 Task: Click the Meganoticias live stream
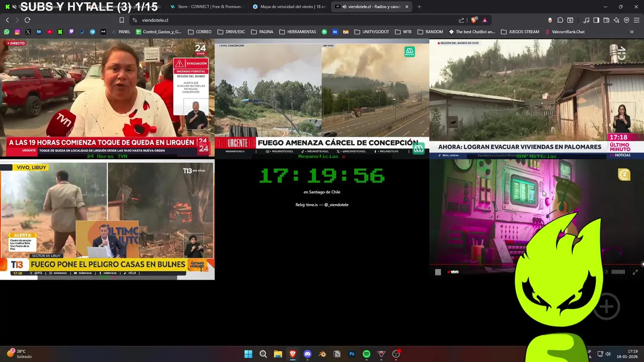point(322,98)
